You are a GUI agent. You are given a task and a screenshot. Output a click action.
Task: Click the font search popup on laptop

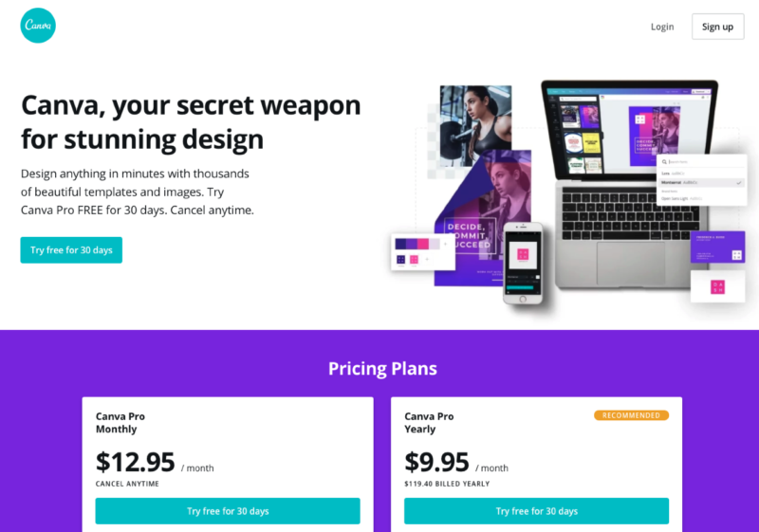point(701,180)
